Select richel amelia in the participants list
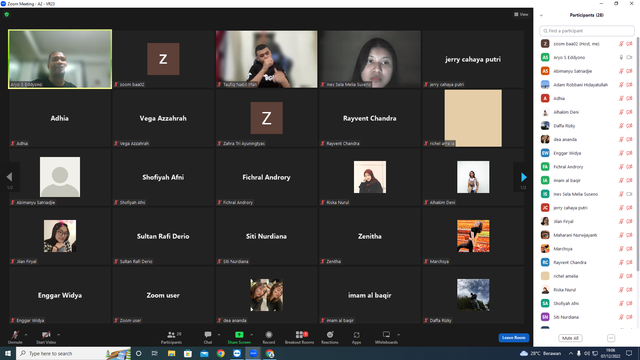The width and height of the screenshot is (640, 360). click(587, 276)
